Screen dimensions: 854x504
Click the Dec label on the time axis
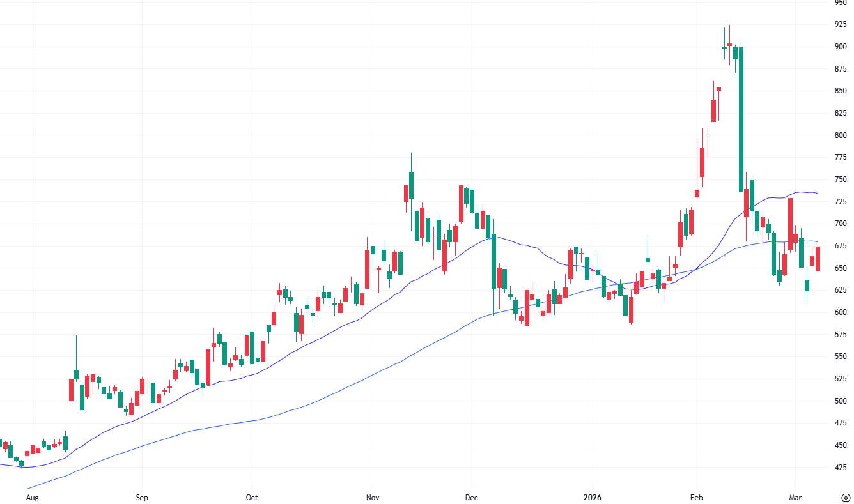tap(472, 497)
